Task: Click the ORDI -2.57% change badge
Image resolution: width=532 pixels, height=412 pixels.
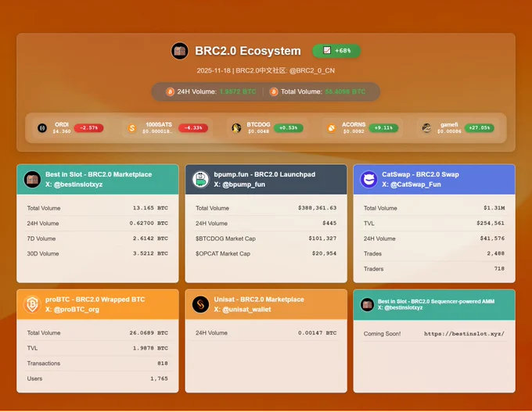Action: tap(89, 128)
